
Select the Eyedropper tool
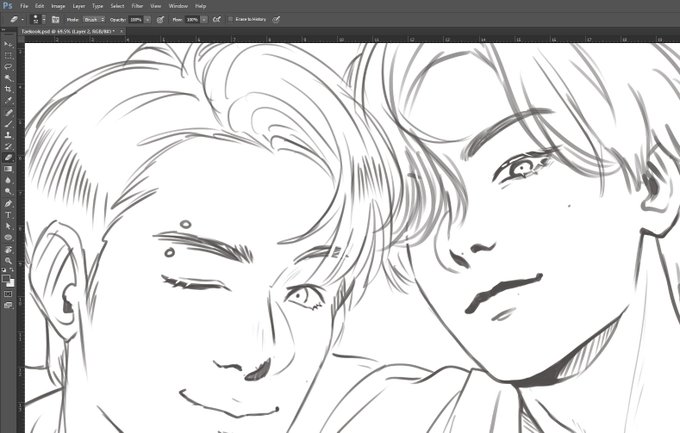(8, 101)
